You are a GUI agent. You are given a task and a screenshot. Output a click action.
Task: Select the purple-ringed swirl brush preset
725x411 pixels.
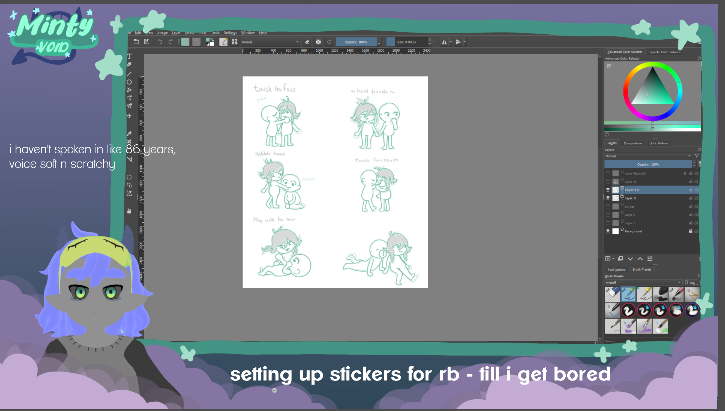[x=692, y=310]
